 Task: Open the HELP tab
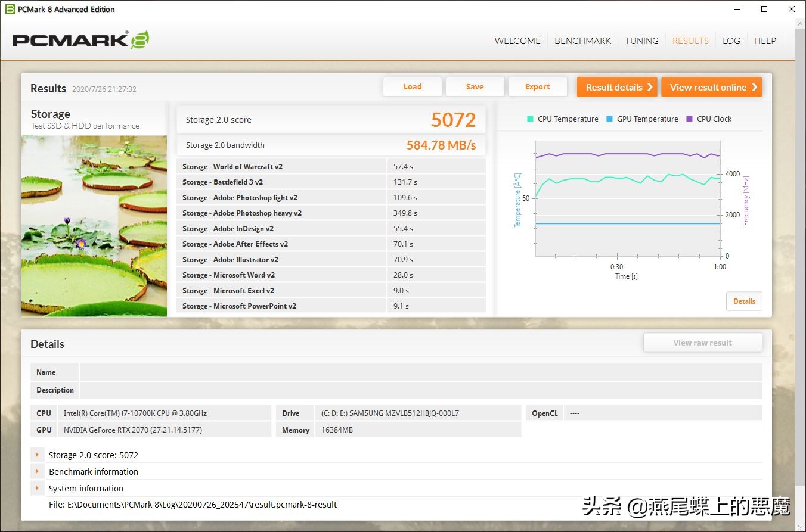765,41
